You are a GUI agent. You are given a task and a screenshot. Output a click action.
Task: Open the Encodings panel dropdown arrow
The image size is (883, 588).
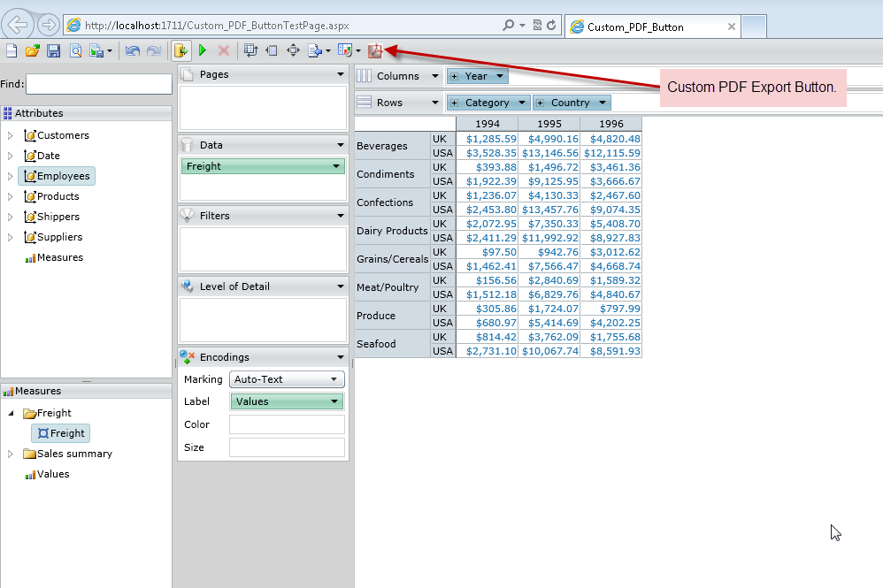click(x=340, y=357)
